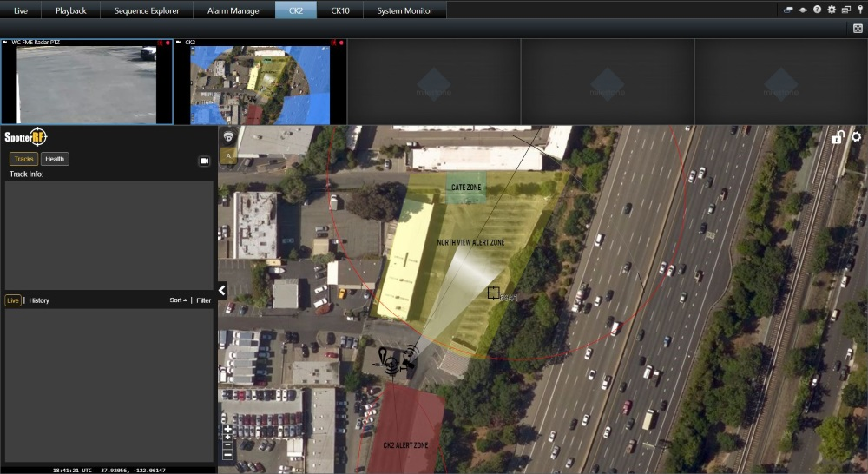The image size is (868, 474).
Task: Open map settings gear icon
Action: (x=856, y=137)
